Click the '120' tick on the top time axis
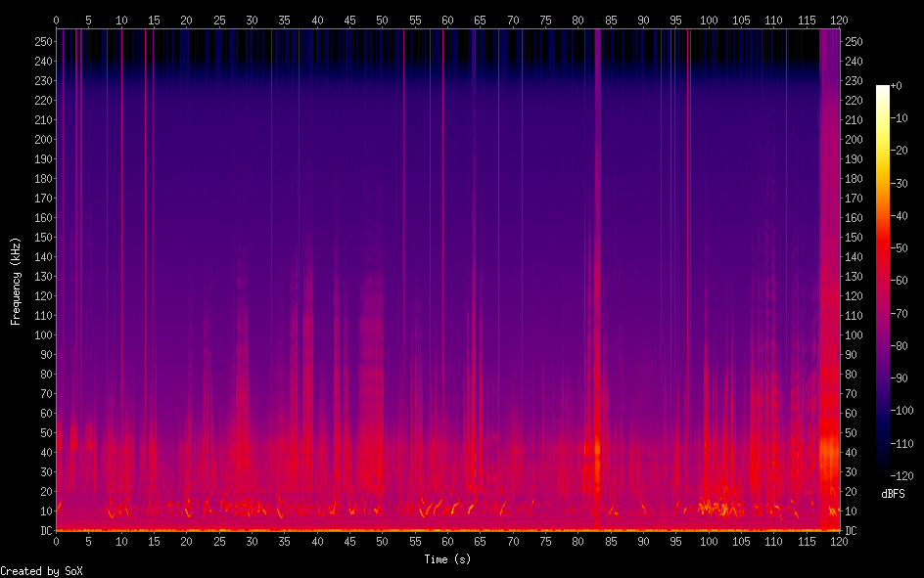This screenshot has width=924, height=578. [x=839, y=19]
